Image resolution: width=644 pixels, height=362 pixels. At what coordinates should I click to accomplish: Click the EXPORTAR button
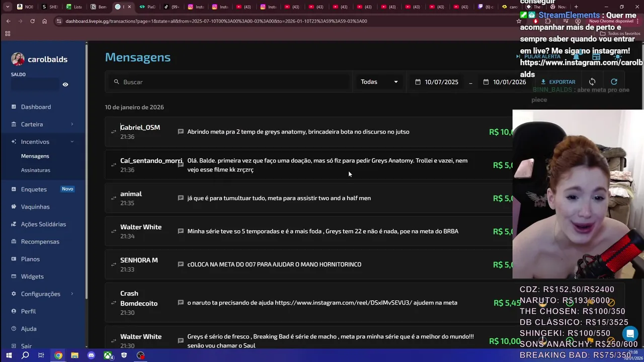(558, 82)
